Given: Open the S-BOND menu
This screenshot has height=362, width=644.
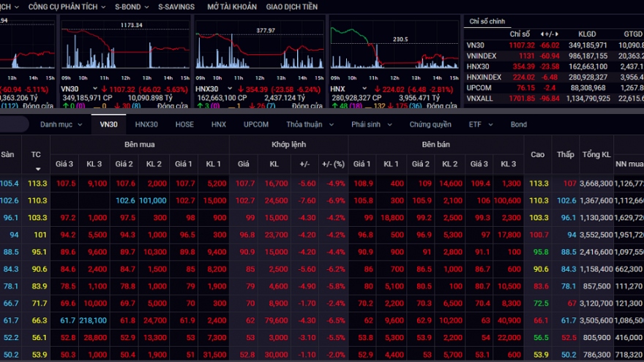Looking at the screenshot, I should click(131, 7).
